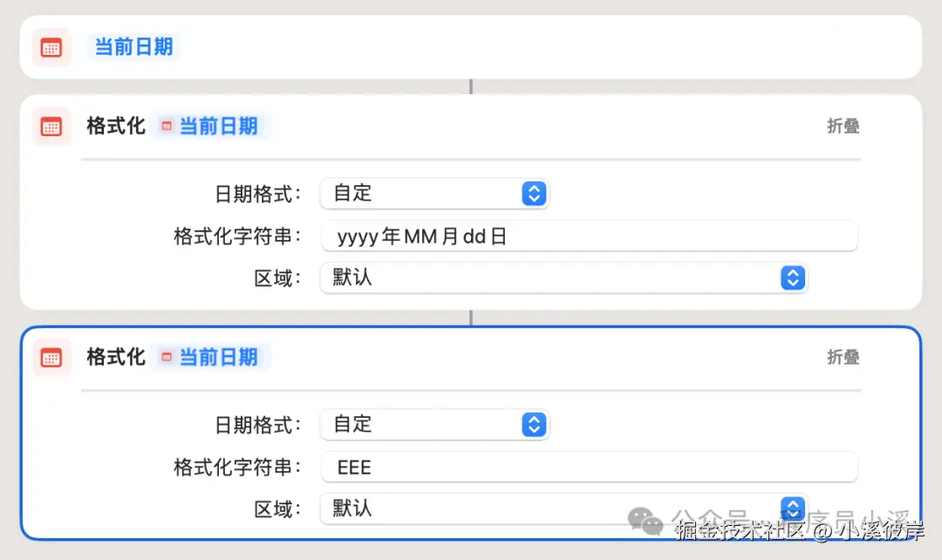Click the mini calendar icon inside the first 当前日期 token

(x=166, y=126)
